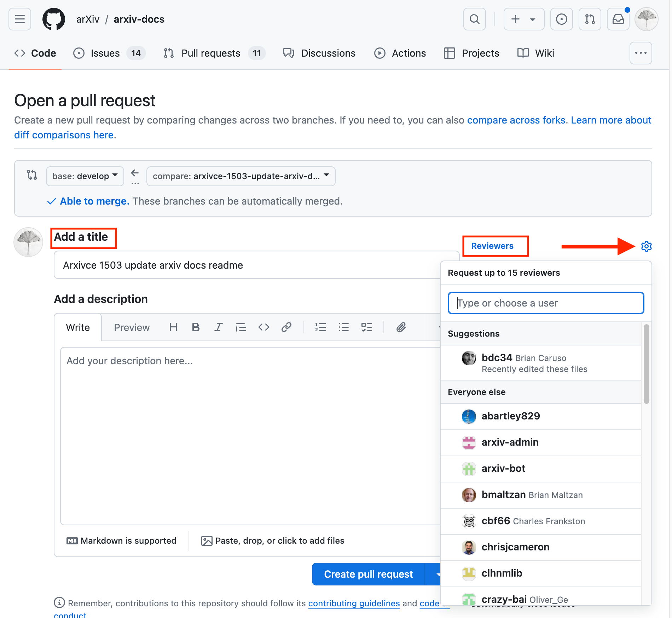The height and width of the screenshot is (618, 672).
Task: Click the reviewer search input field
Action: pos(546,303)
